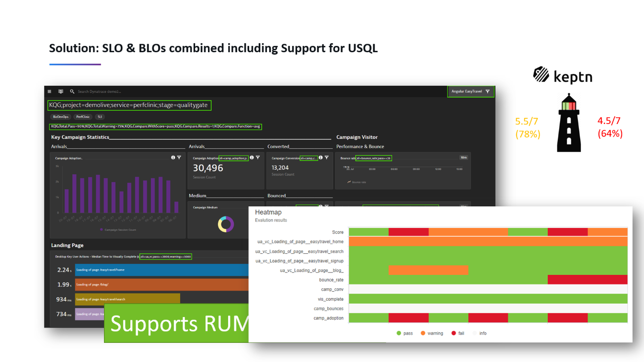Click the Bounce rate trend-line icon
Image resolution: width=644 pixels, height=362 pixels.
(x=349, y=182)
